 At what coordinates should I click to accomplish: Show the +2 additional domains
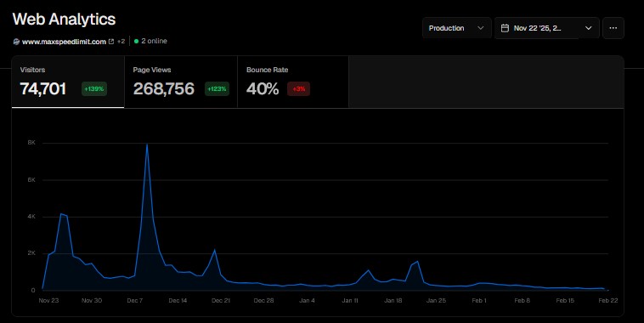coord(121,41)
